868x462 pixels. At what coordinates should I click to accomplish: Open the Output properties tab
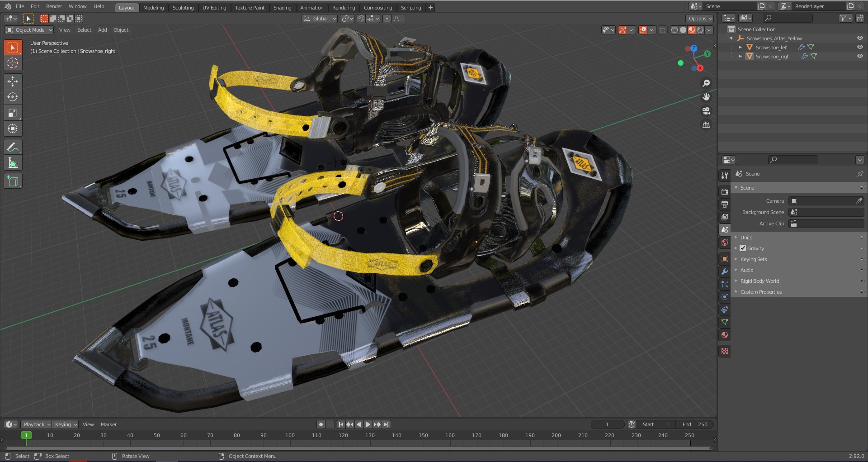tap(725, 204)
